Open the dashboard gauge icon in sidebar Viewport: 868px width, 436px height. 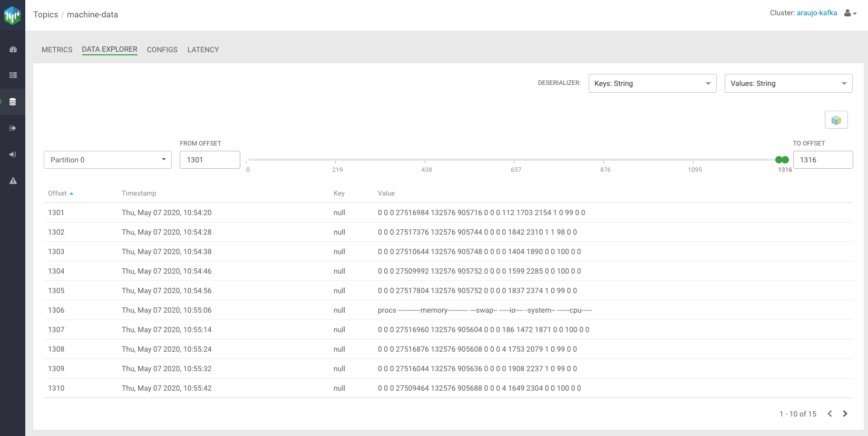click(x=13, y=50)
